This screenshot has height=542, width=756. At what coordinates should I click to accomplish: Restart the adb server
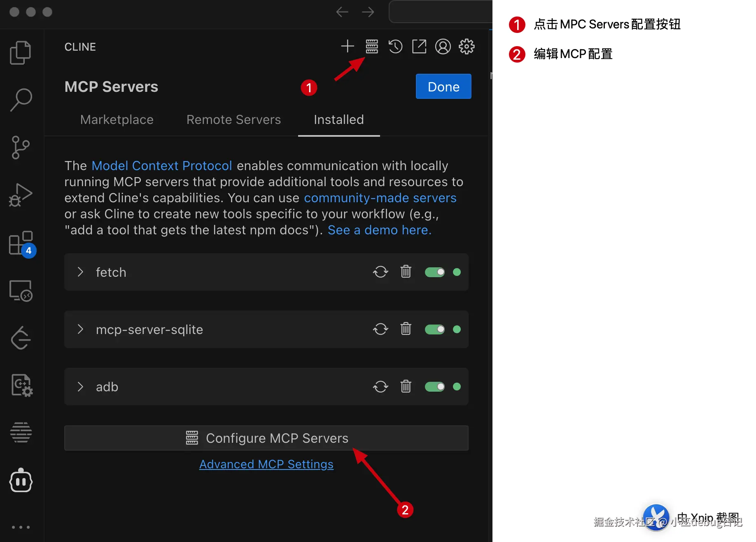380,386
